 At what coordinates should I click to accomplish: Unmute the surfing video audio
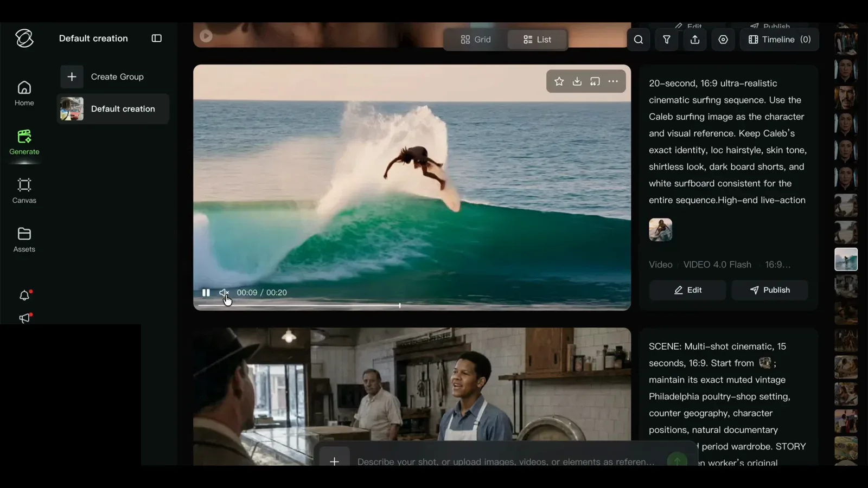[x=224, y=293]
